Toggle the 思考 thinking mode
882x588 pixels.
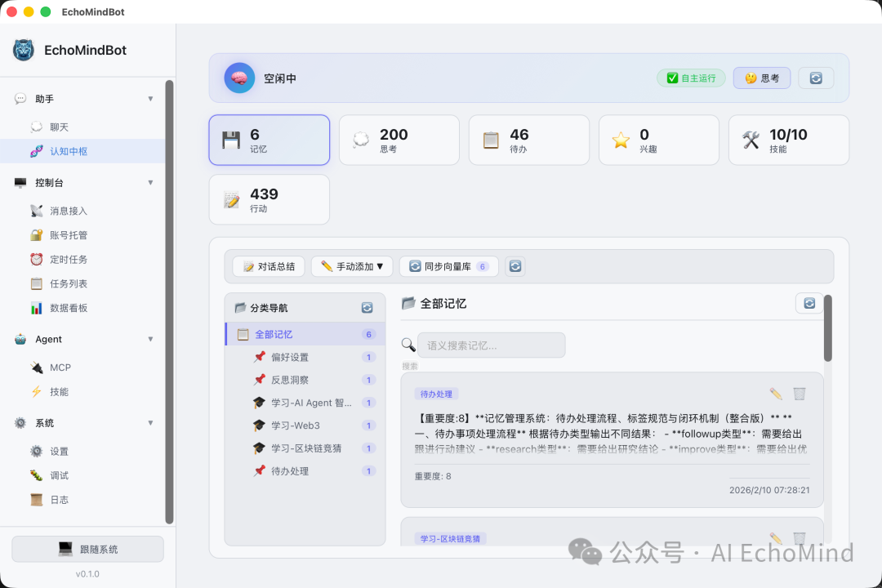(761, 78)
